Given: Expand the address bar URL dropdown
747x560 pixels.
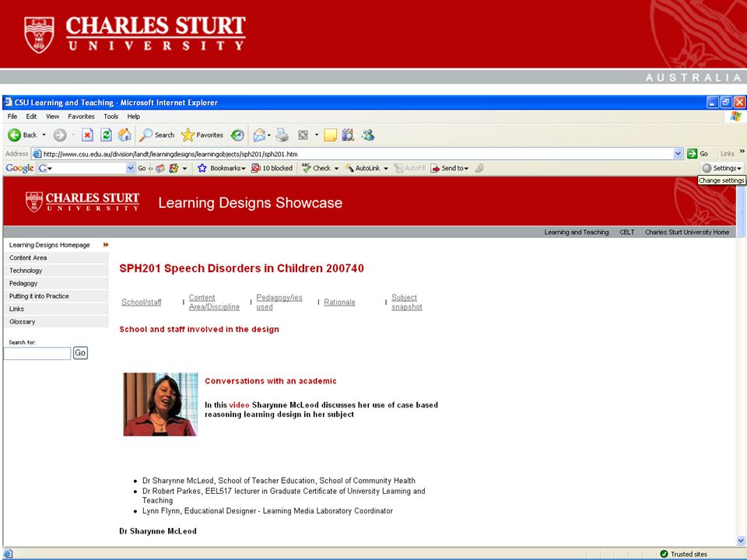Looking at the screenshot, I should point(678,153).
